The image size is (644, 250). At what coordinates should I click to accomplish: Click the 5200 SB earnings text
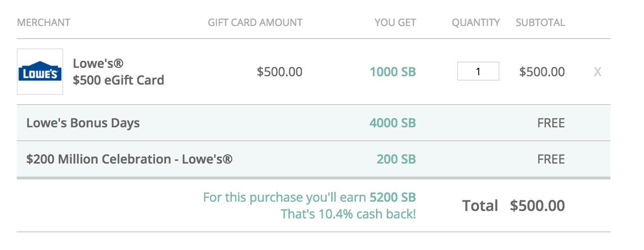click(393, 197)
